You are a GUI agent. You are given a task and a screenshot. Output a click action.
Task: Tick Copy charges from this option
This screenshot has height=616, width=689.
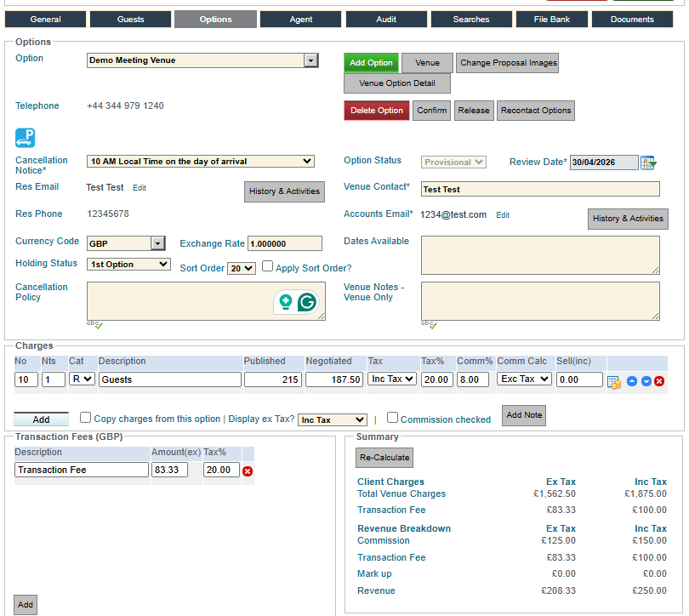85,417
